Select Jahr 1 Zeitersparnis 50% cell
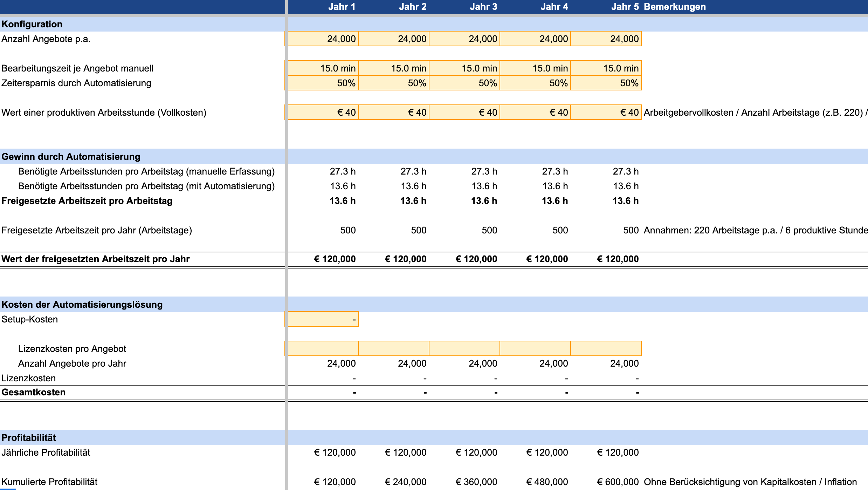Image resolution: width=868 pixels, height=490 pixels. click(x=323, y=83)
